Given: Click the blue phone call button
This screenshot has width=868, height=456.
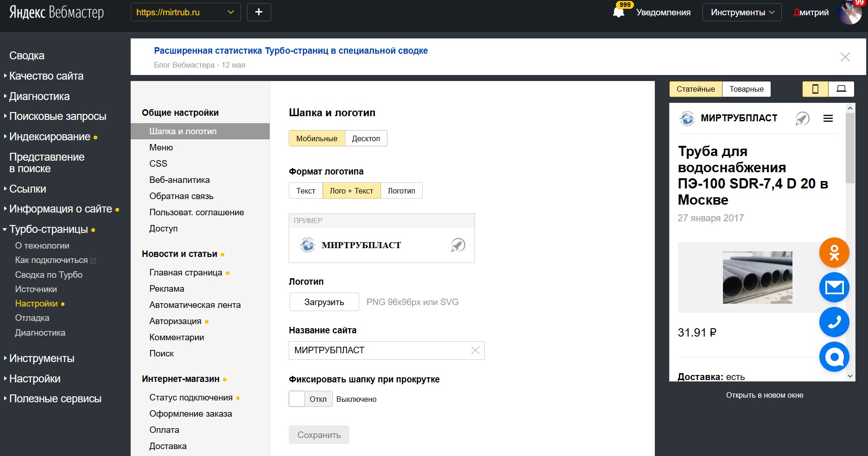Looking at the screenshot, I should pyautogui.click(x=834, y=322).
